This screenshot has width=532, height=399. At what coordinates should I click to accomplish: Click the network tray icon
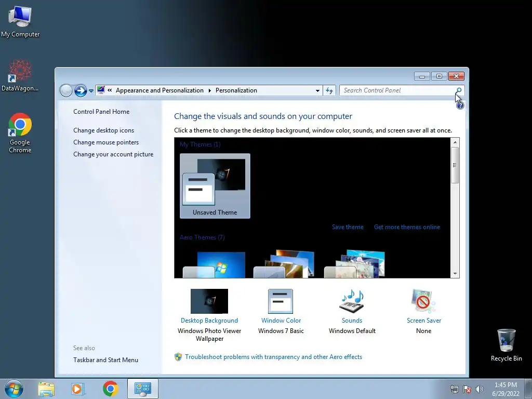454,389
